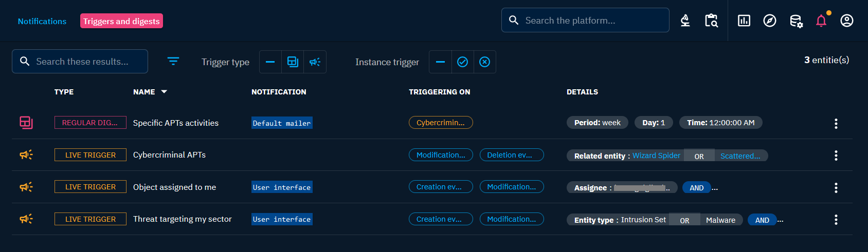868x252 pixels.
Task: Open the notifications bell icon
Action: point(821,21)
